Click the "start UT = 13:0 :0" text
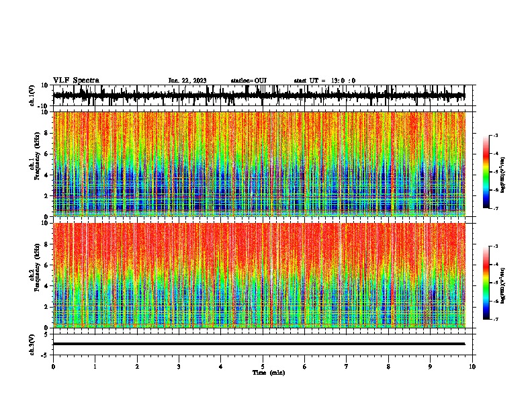 click(x=324, y=81)
